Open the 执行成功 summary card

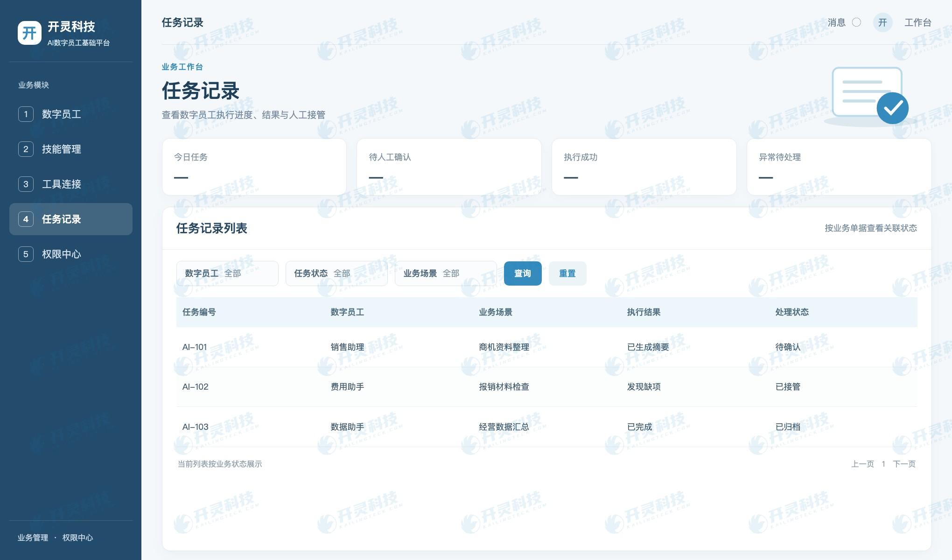(x=644, y=167)
